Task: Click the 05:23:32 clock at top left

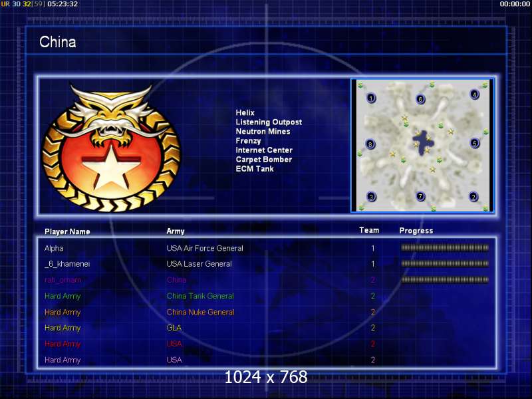Action: [x=63, y=4]
